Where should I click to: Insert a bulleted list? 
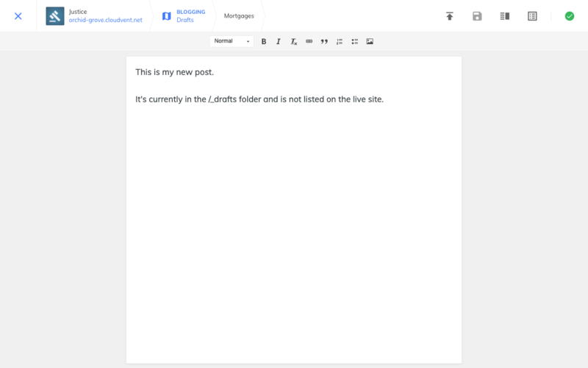click(355, 42)
